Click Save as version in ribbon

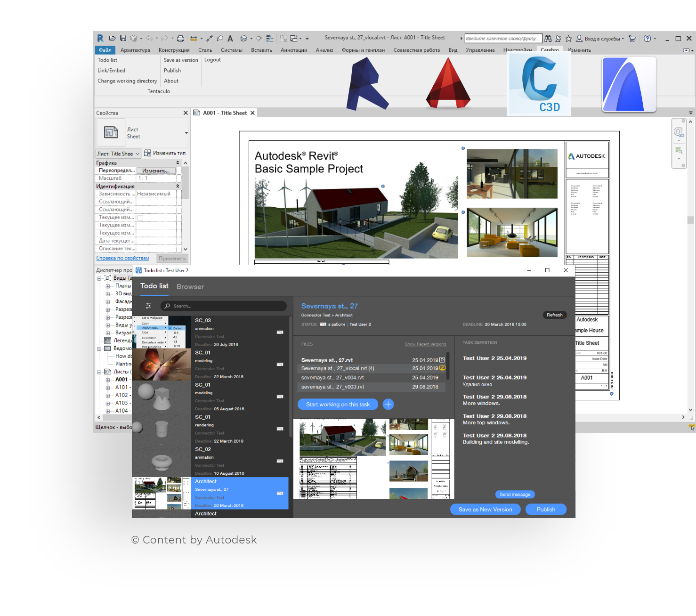click(181, 60)
